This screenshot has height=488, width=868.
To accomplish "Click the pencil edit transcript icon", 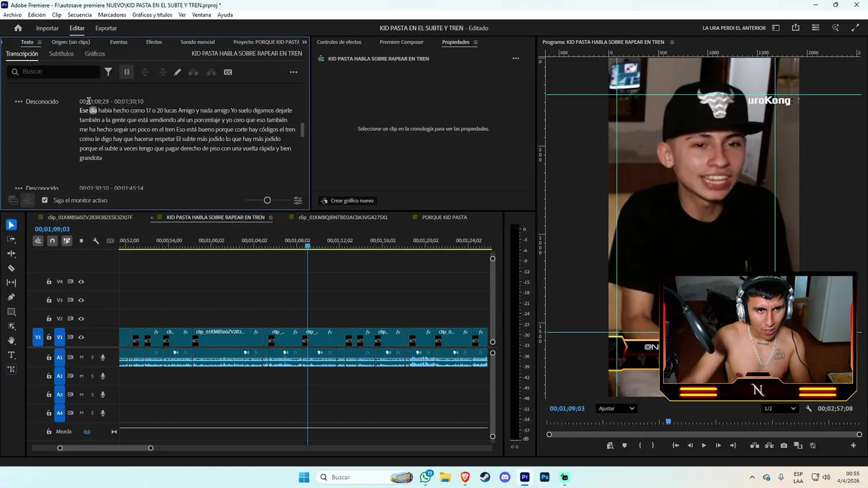I will [178, 72].
